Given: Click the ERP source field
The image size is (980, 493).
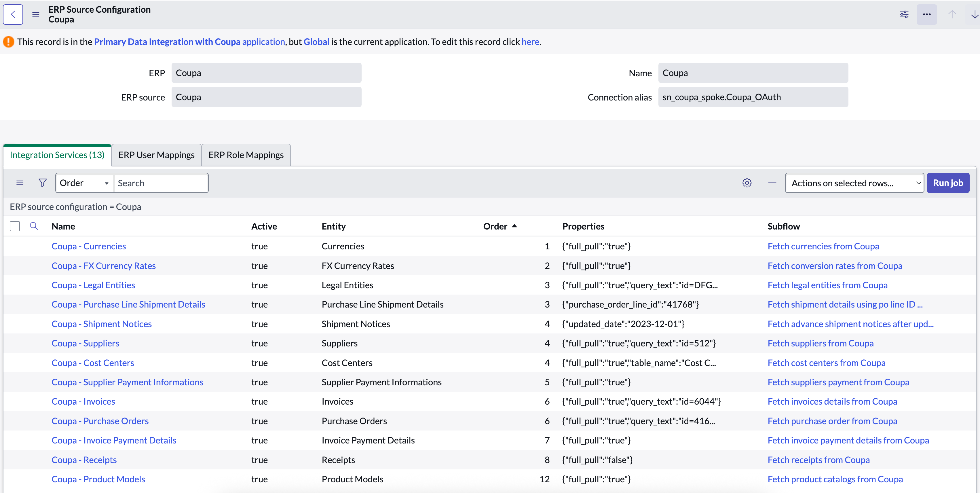Looking at the screenshot, I should coord(266,97).
